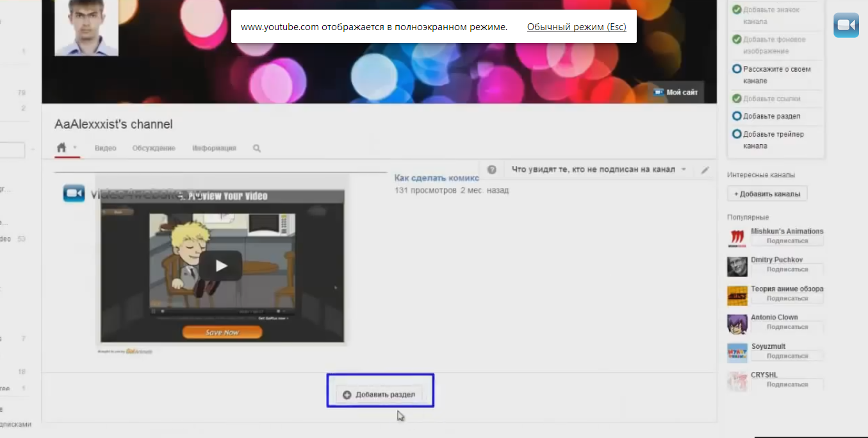The image size is (868, 438).
Task: Switch to the 'Информация' tab
Action: click(x=214, y=148)
